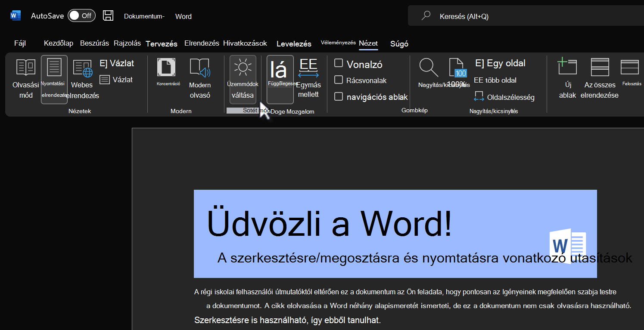Select Nyomtatási elrendezés view

click(54, 79)
